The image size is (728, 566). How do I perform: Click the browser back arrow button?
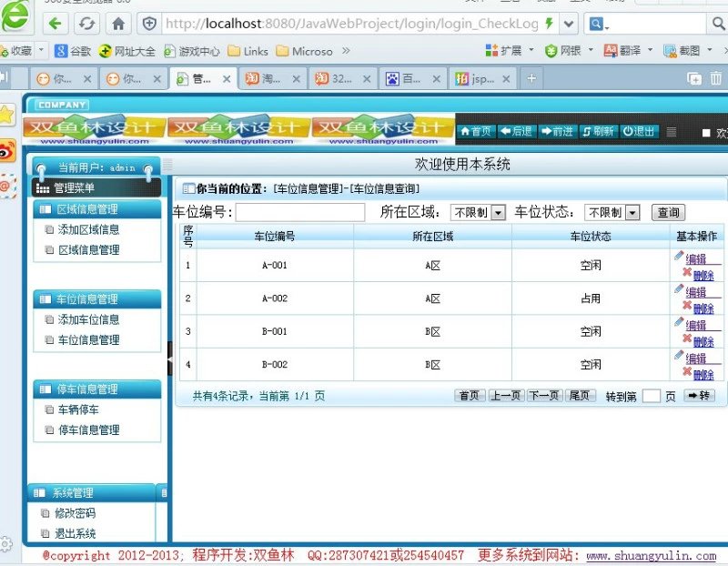click(56, 24)
